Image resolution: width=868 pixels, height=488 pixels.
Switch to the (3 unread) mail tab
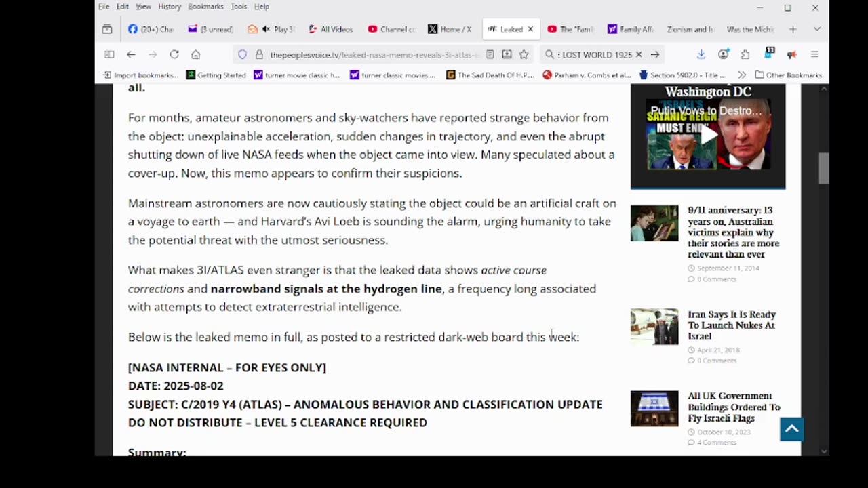click(210, 29)
